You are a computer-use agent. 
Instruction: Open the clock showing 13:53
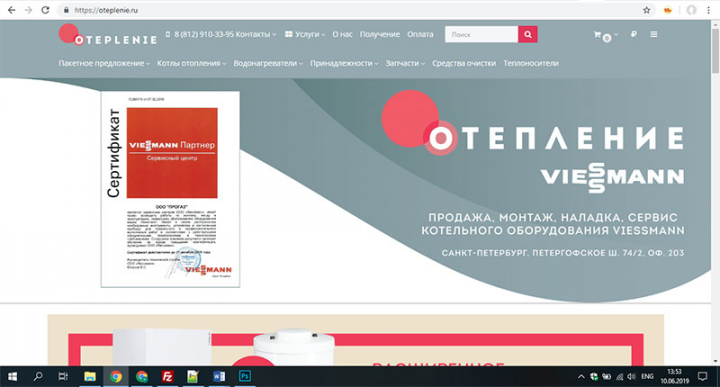pyautogui.click(x=675, y=376)
